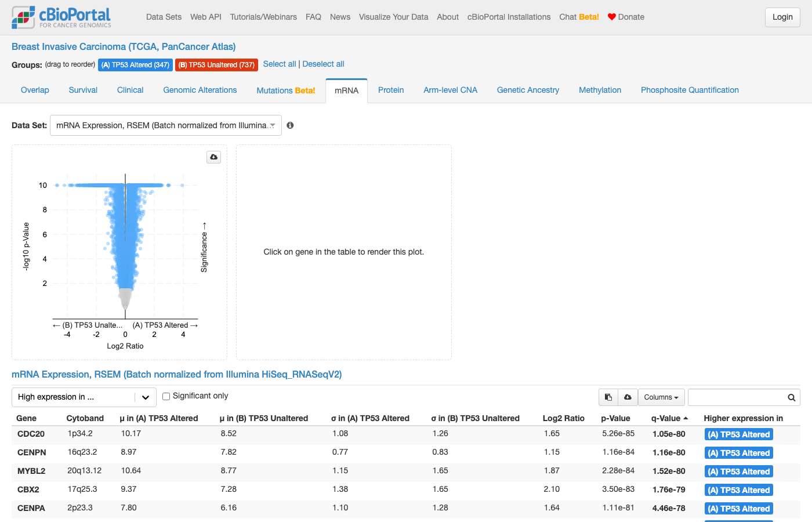
Task: Sort by Cytoband column header
Action: (85, 418)
